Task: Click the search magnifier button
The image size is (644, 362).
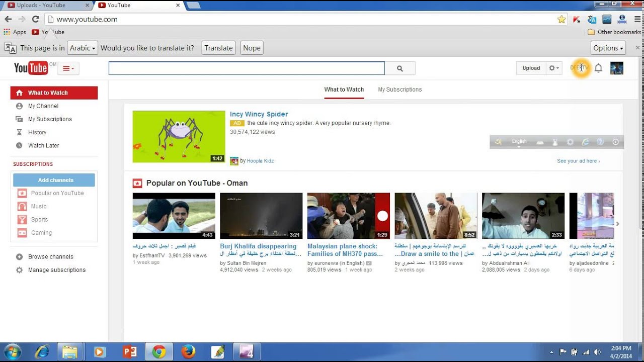Action: (x=400, y=68)
